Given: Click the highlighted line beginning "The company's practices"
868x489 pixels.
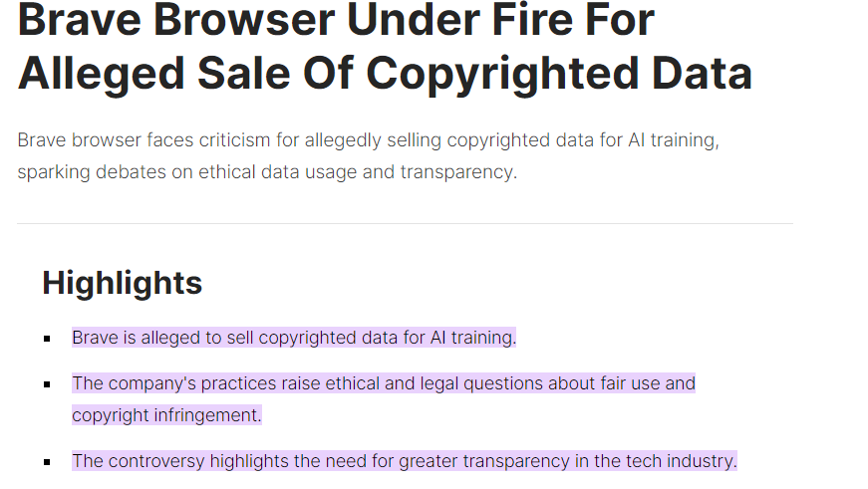Looking at the screenshot, I should click(384, 383).
